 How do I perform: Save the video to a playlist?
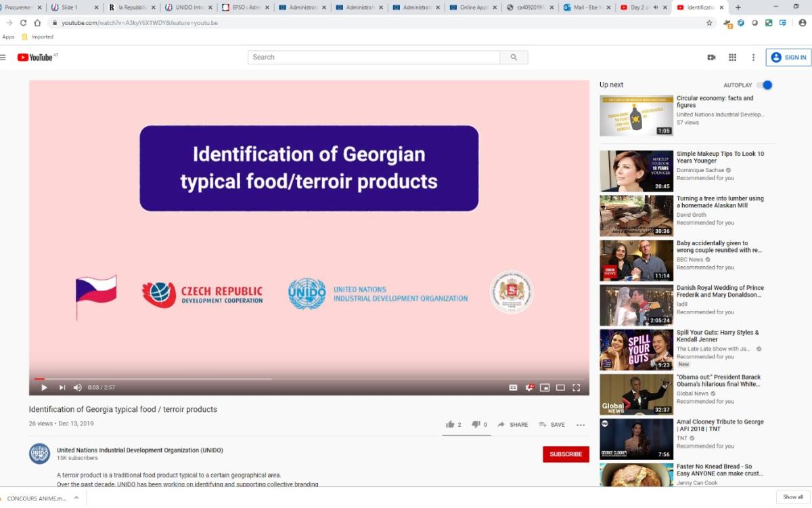coord(551,425)
